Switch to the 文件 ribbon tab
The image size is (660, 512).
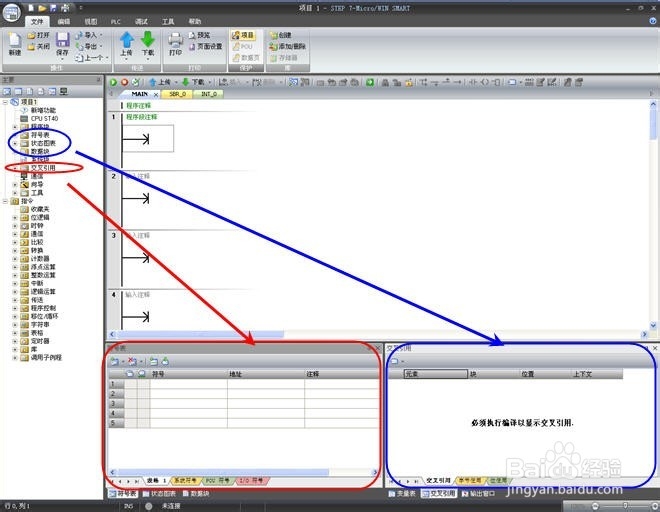coord(37,21)
